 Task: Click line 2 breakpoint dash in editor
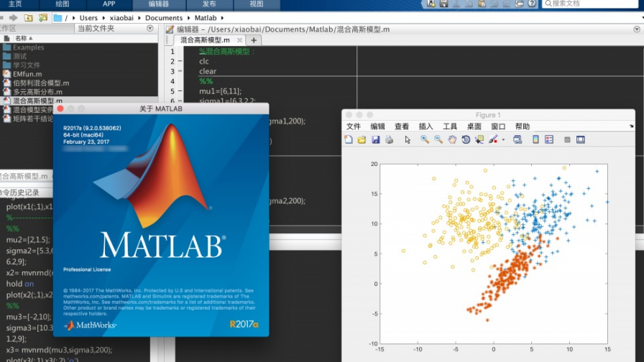pyautogui.click(x=180, y=61)
